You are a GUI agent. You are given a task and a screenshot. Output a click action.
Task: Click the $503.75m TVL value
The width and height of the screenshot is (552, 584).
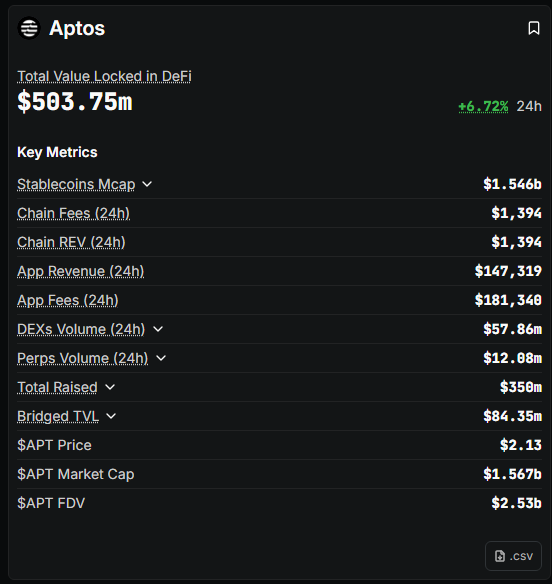click(x=75, y=101)
